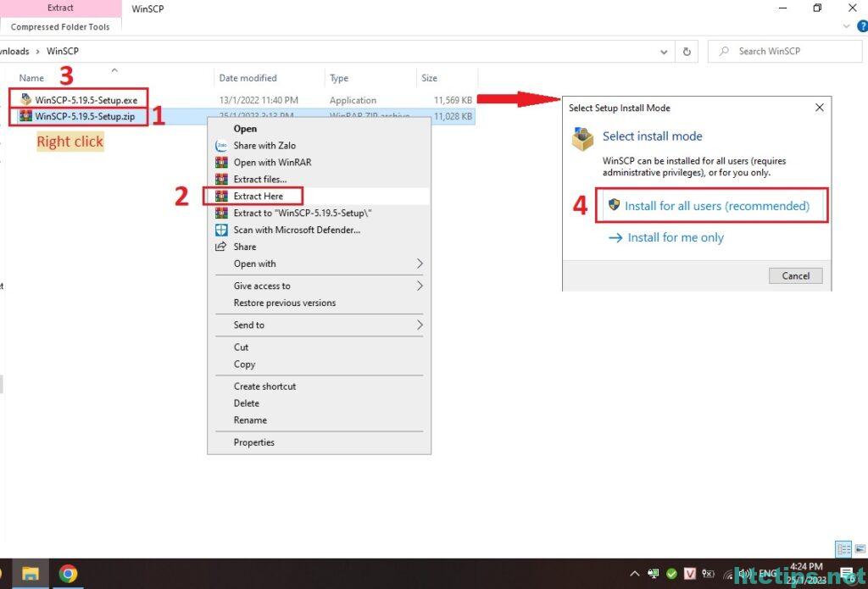The width and height of the screenshot is (868, 589).
Task: Open the Wi-Fi network tray icon
Action: coord(728,574)
